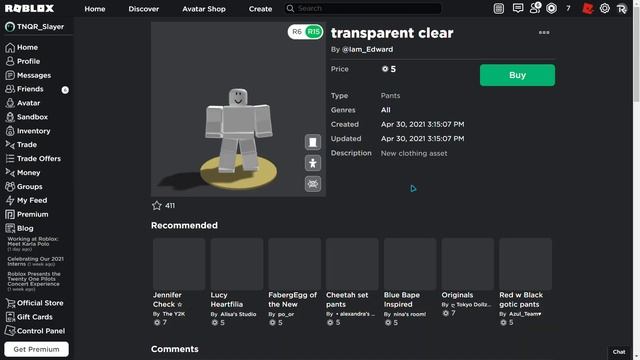Viewport: 640px width, 360px height.
Task: Open Profile in the left sidebar
Action: [x=23, y=61]
